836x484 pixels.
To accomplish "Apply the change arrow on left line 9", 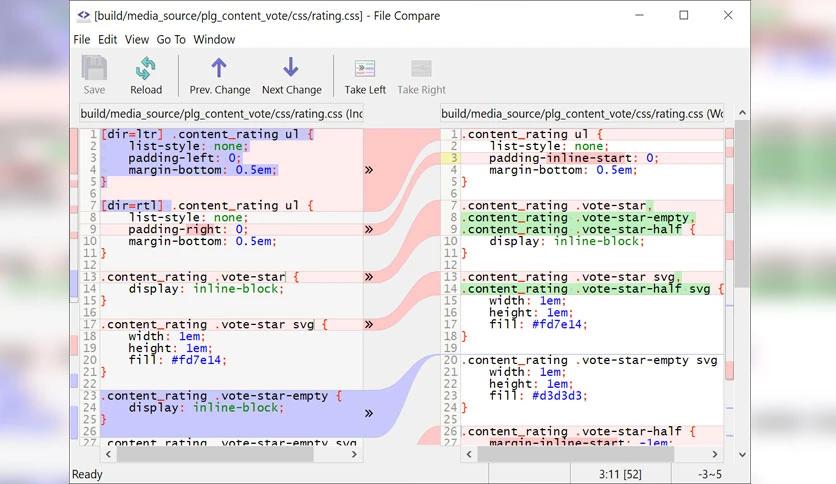I will click(x=369, y=229).
